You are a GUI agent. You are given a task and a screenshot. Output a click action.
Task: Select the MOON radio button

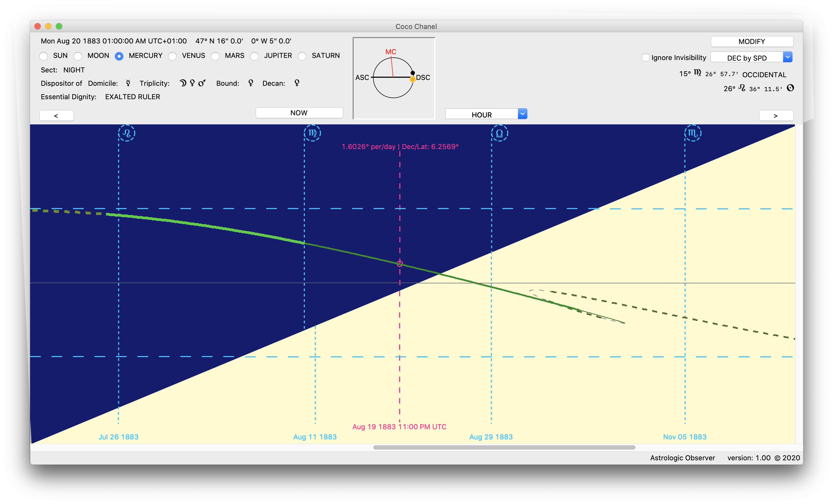[78, 56]
